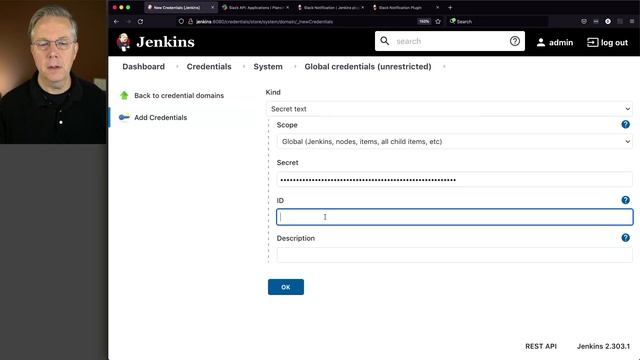This screenshot has height=360, width=640.
Task: Click Add Credentials sidebar link
Action: pos(160,118)
